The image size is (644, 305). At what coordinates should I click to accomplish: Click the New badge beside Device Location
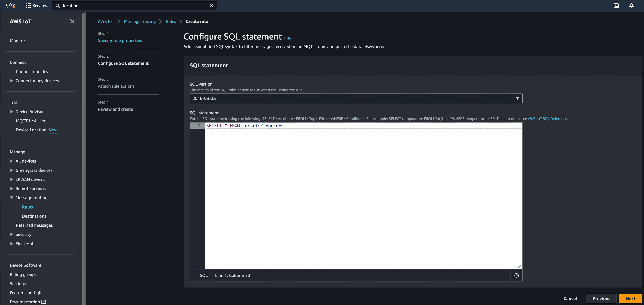pyautogui.click(x=53, y=130)
